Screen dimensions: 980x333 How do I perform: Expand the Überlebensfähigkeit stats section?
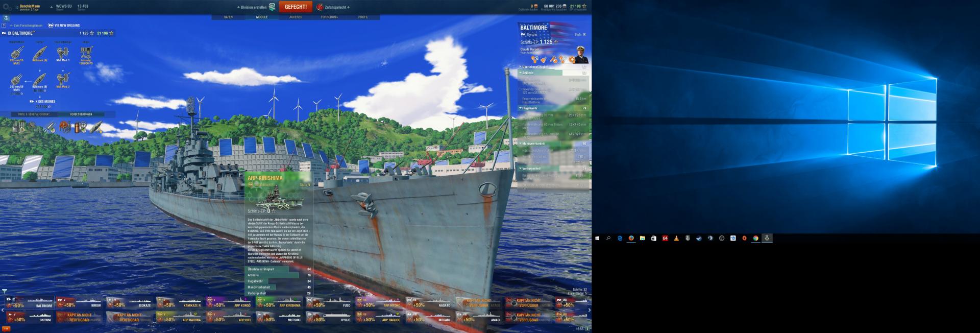554,66
